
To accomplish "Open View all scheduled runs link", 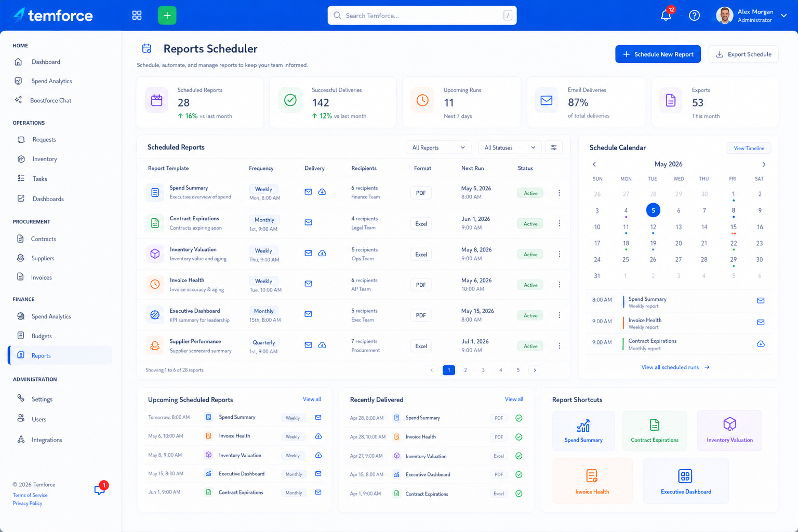I will [x=675, y=367].
